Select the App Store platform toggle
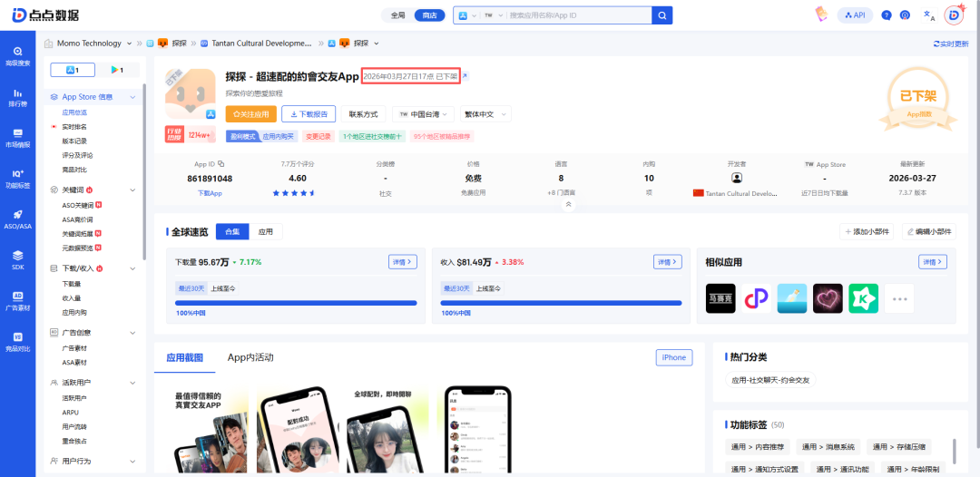Screen dimensions: 980x477 click(x=73, y=70)
